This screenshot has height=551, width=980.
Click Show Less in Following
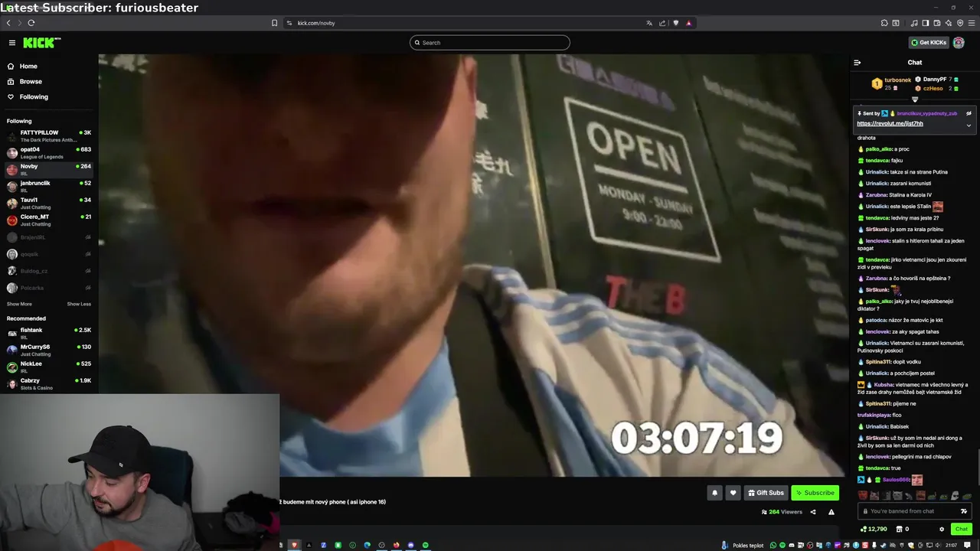(x=79, y=304)
